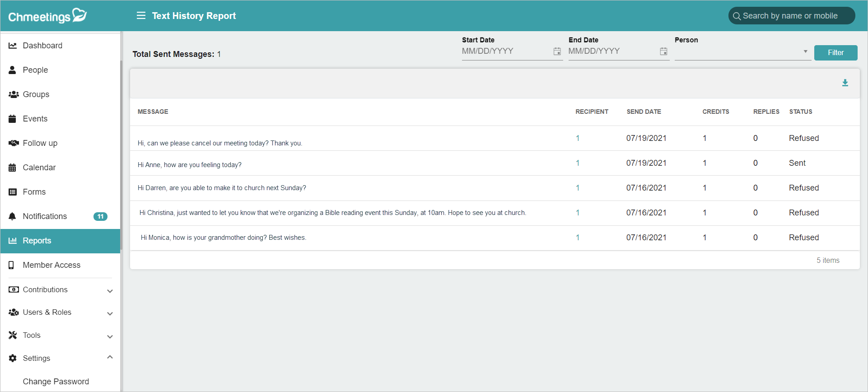Click the Groups icon in sidebar
Viewport: 868px width, 392px height.
point(14,94)
